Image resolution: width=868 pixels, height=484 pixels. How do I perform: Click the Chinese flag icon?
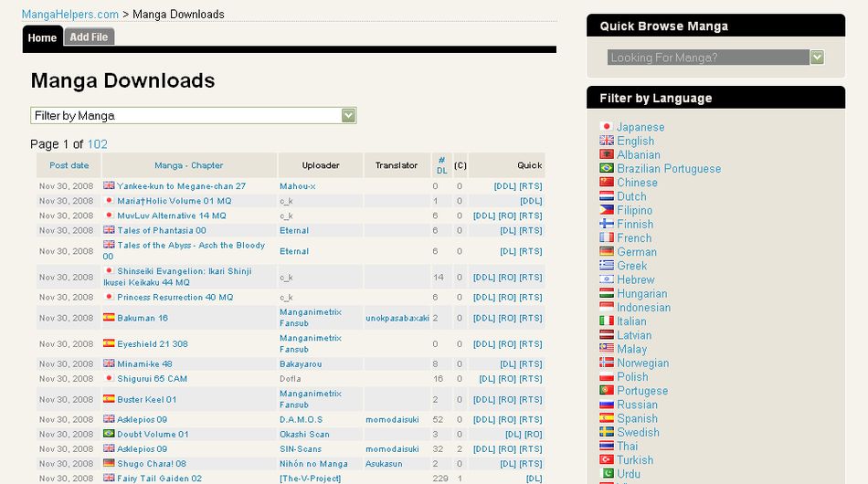[x=606, y=182]
